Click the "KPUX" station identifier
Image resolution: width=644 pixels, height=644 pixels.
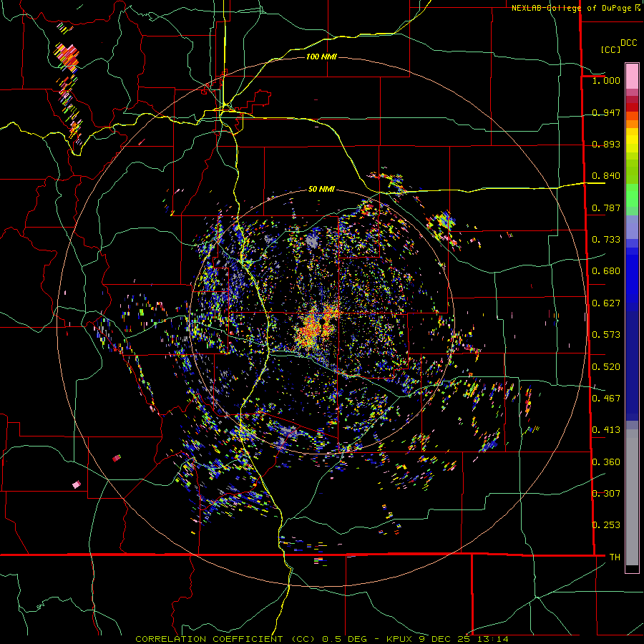click(401, 639)
